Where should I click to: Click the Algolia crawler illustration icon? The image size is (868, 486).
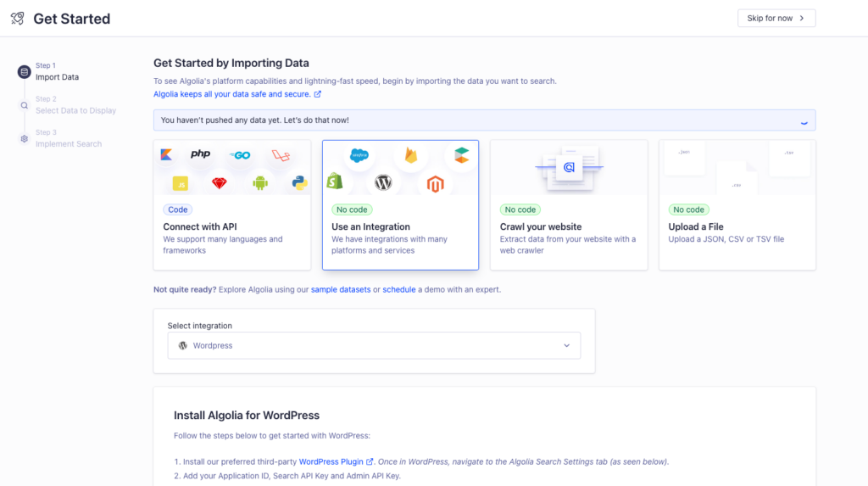click(x=569, y=167)
